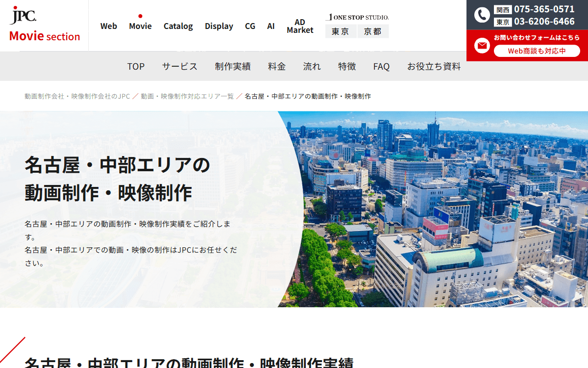The height and width of the screenshot is (368, 588).
Task: Click heading 名古屋・中部エリアの動画制作・映像制作実績
Action: point(189,362)
